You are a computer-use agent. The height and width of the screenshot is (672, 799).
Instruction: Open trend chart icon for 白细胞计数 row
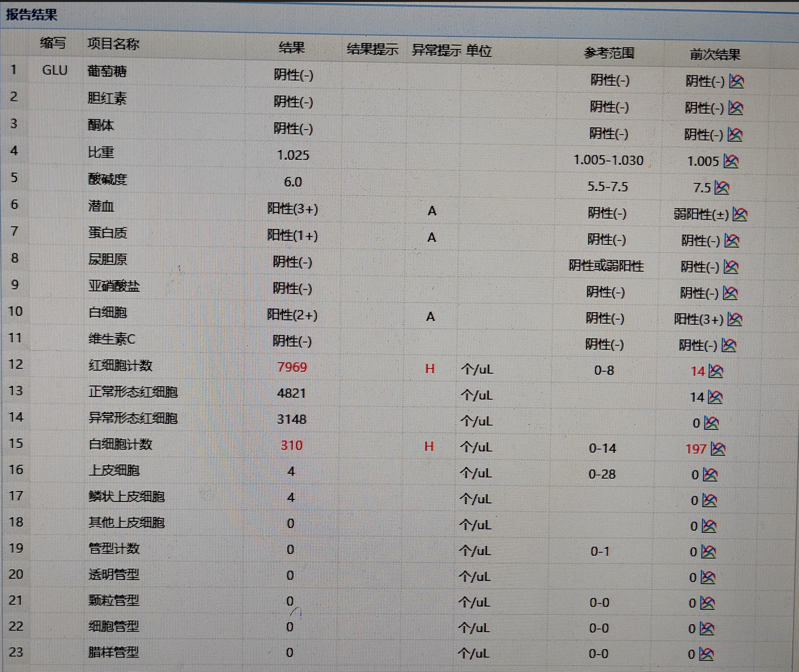coord(718,449)
